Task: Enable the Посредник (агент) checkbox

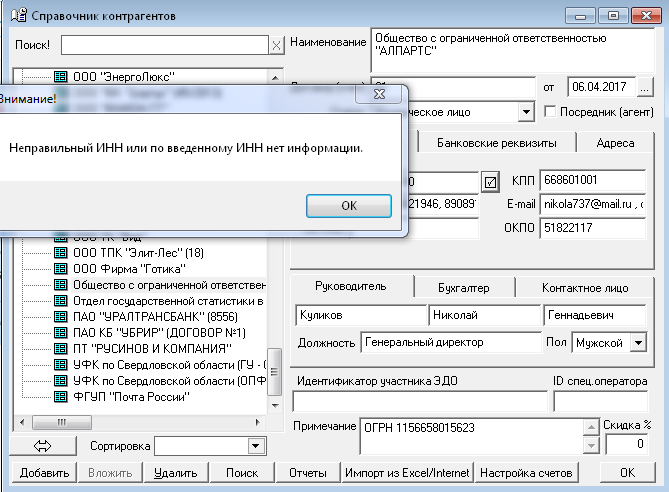Action: (549, 112)
